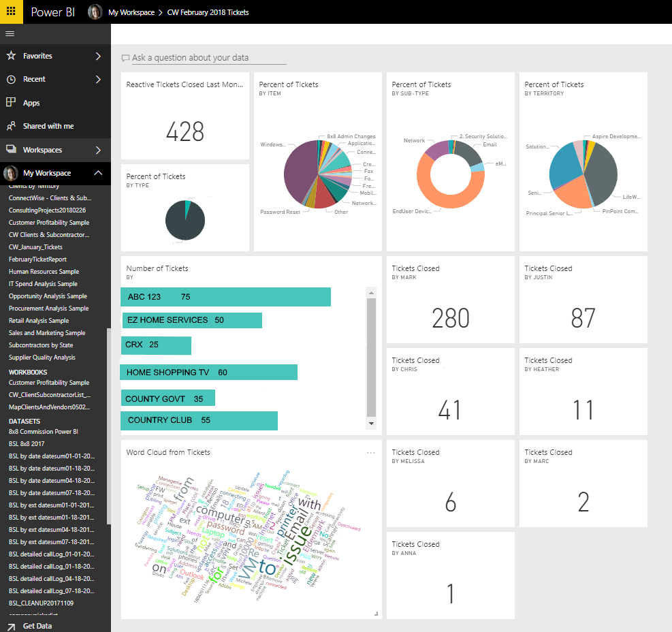Click the by Sub-Type donut chart
The width and height of the screenshot is (672, 632).
(x=451, y=174)
